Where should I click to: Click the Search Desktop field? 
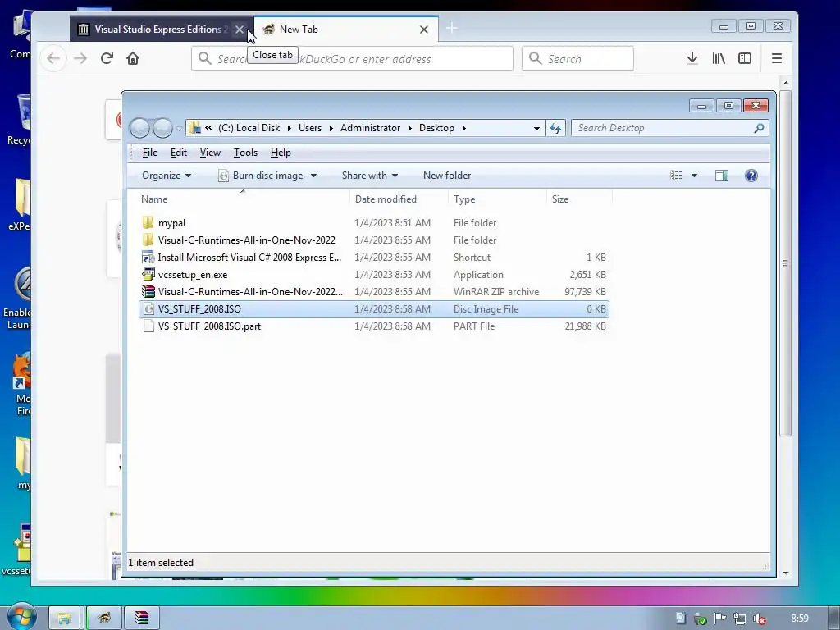click(x=669, y=128)
